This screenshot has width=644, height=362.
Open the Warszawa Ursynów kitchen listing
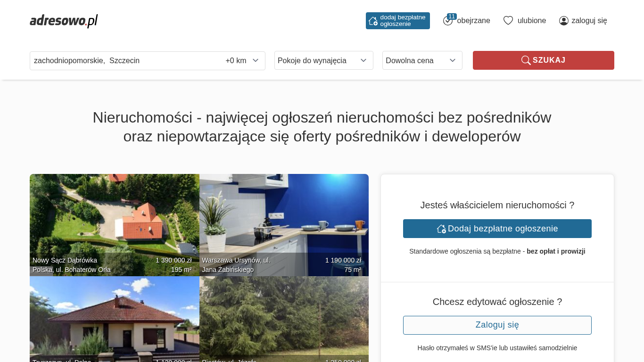click(x=284, y=225)
